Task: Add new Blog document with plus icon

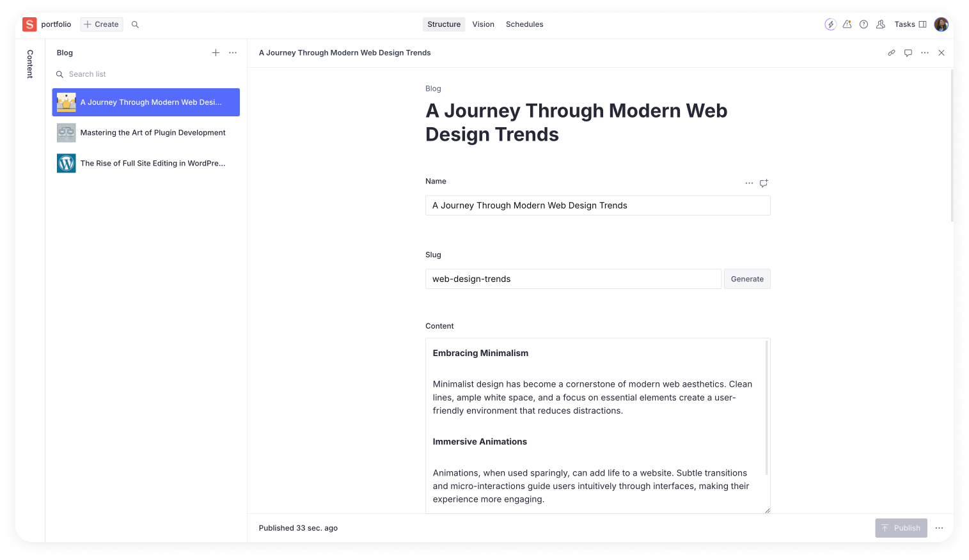Action: pos(216,53)
